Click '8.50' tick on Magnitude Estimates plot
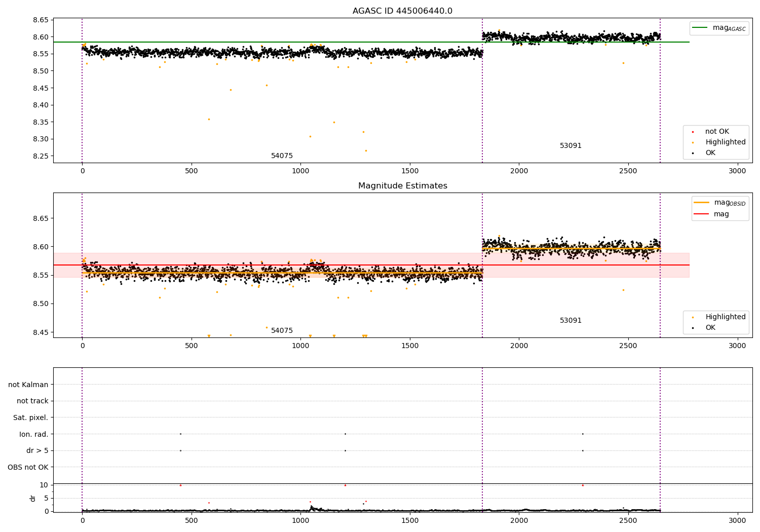The image size is (760, 532). [41, 304]
